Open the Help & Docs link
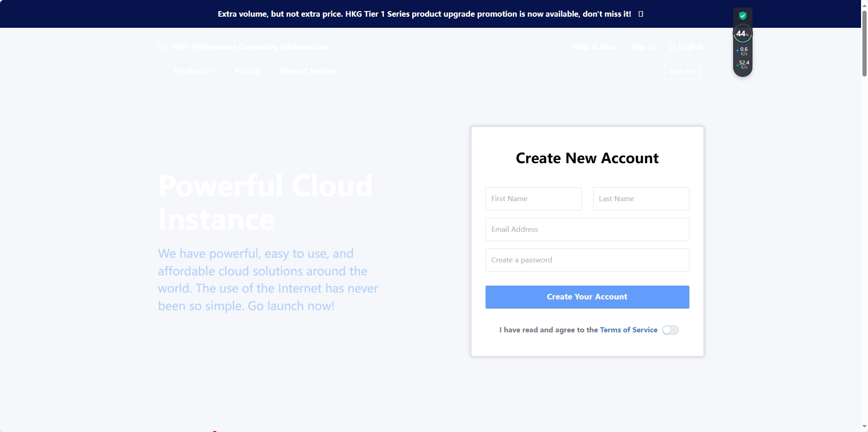 [595, 47]
